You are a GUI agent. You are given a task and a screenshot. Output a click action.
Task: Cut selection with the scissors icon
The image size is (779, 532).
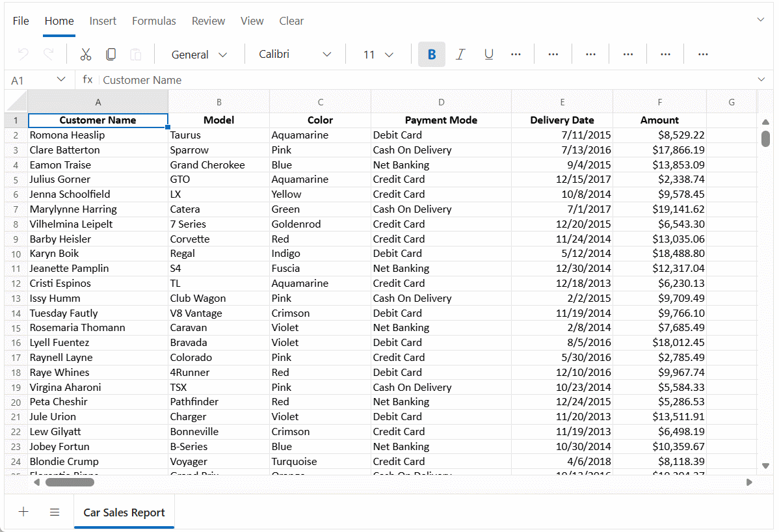tap(85, 54)
